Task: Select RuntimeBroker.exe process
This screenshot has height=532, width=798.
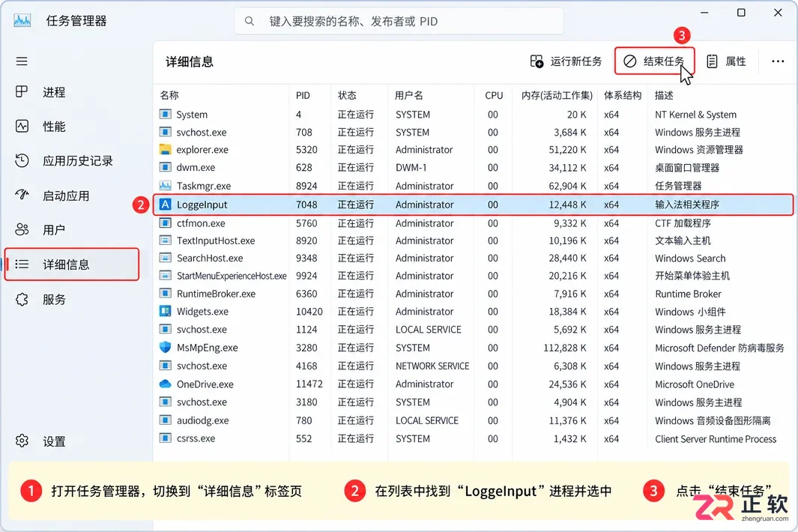Action: point(474,294)
